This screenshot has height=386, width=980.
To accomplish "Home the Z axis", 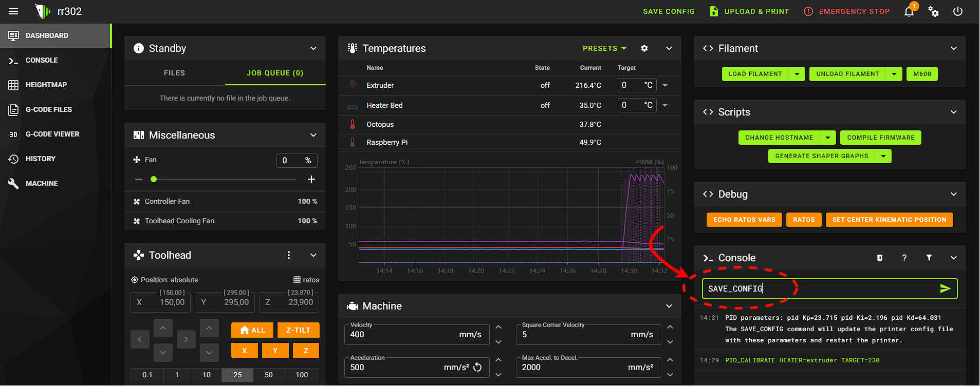I will tap(306, 351).
